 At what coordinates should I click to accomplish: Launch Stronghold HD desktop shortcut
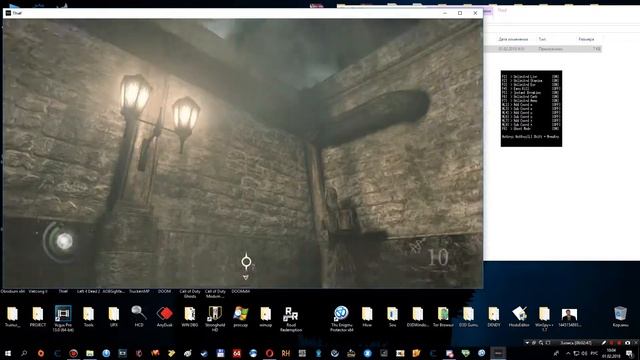click(x=215, y=318)
